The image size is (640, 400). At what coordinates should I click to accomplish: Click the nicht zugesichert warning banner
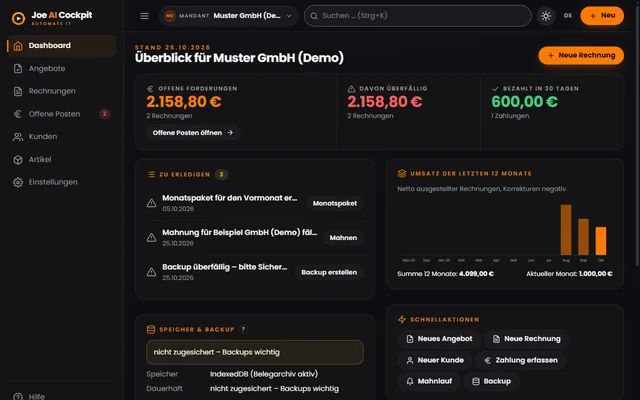click(x=255, y=352)
